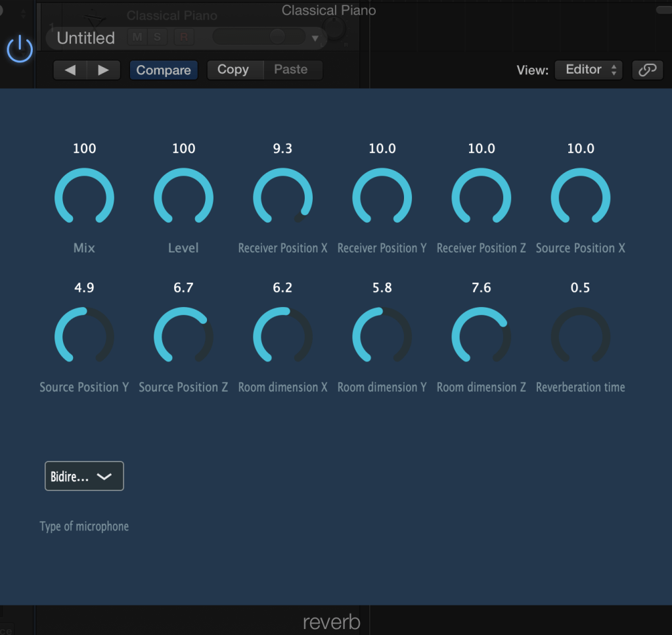
Task: Click the previous preset arrow
Action: pyautogui.click(x=70, y=70)
